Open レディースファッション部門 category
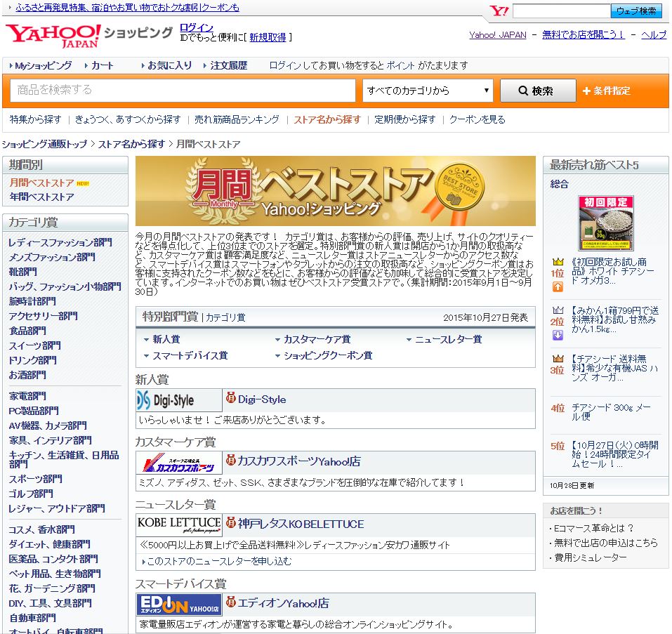The image size is (672, 634). click(60, 243)
